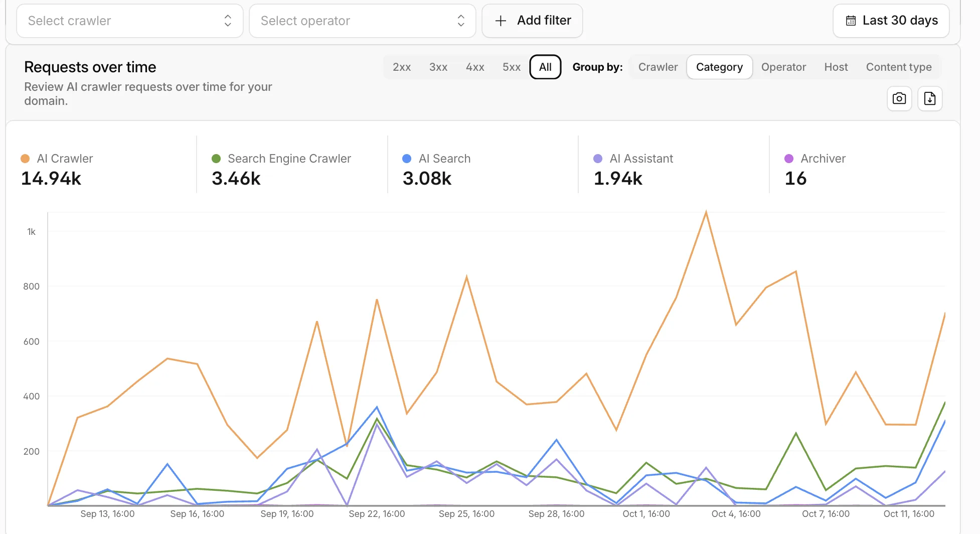Screen dimensions: 980x534
Task: Group chart by Category
Action: (719, 67)
